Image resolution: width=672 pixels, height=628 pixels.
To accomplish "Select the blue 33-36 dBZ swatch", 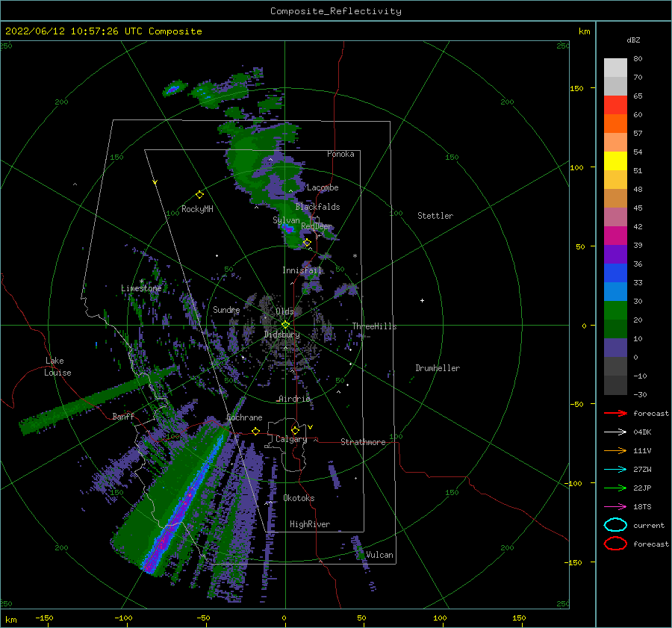I will pyautogui.click(x=615, y=273).
